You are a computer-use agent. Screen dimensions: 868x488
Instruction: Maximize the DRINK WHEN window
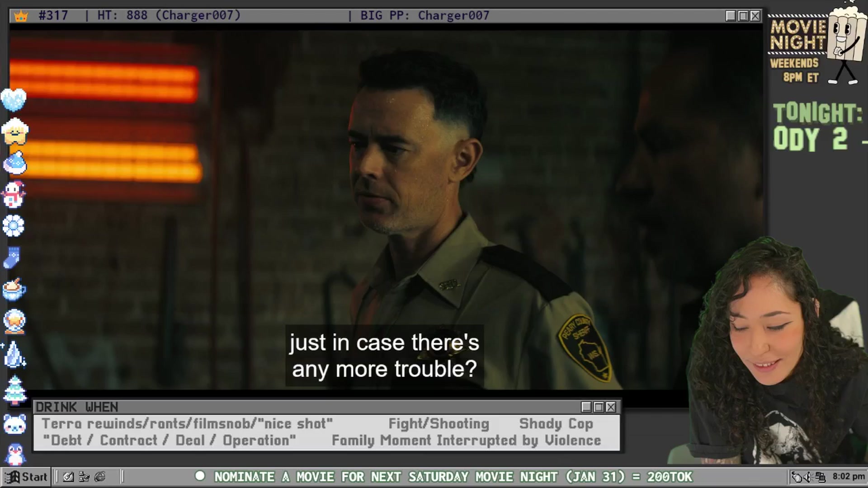[x=599, y=407]
